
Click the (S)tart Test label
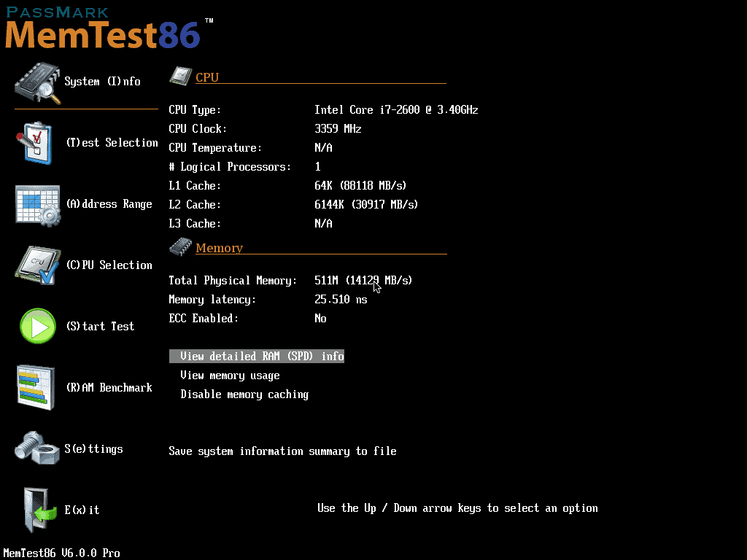pyautogui.click(x=102, y=326)
